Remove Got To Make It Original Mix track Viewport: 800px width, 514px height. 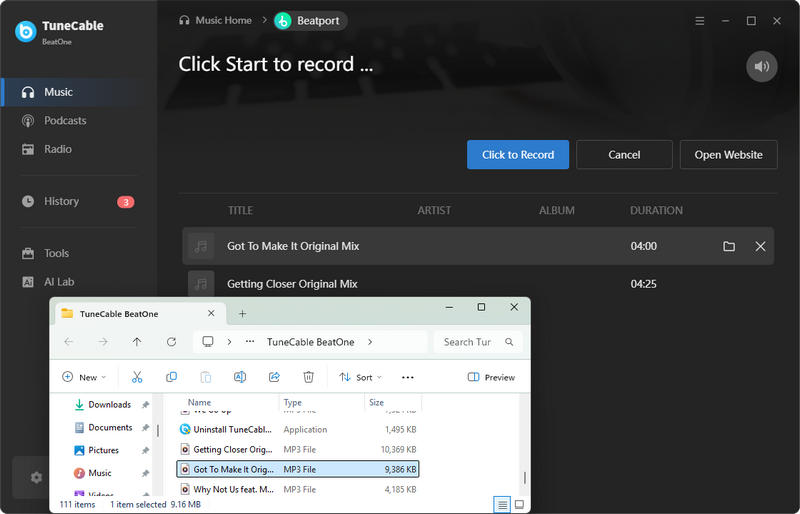click(760, 246)
